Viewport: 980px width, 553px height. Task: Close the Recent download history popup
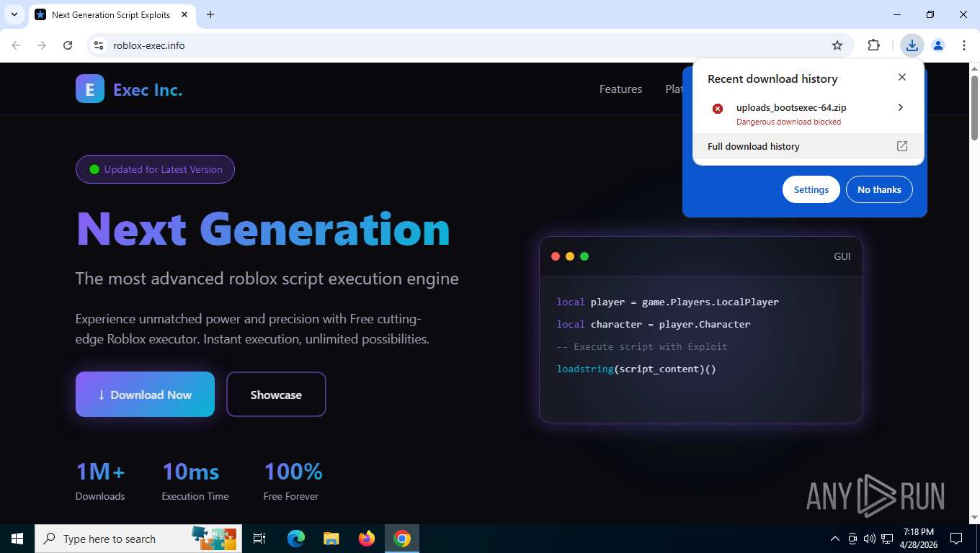902,77
